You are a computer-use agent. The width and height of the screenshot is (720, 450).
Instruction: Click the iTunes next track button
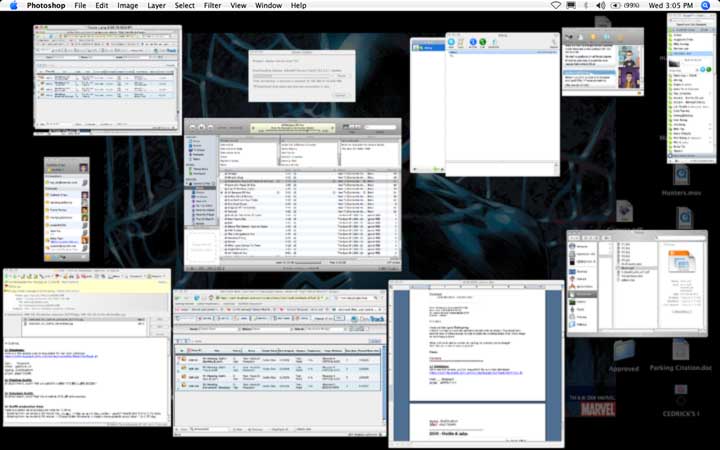pyautogui.click(x=210, y=127)
